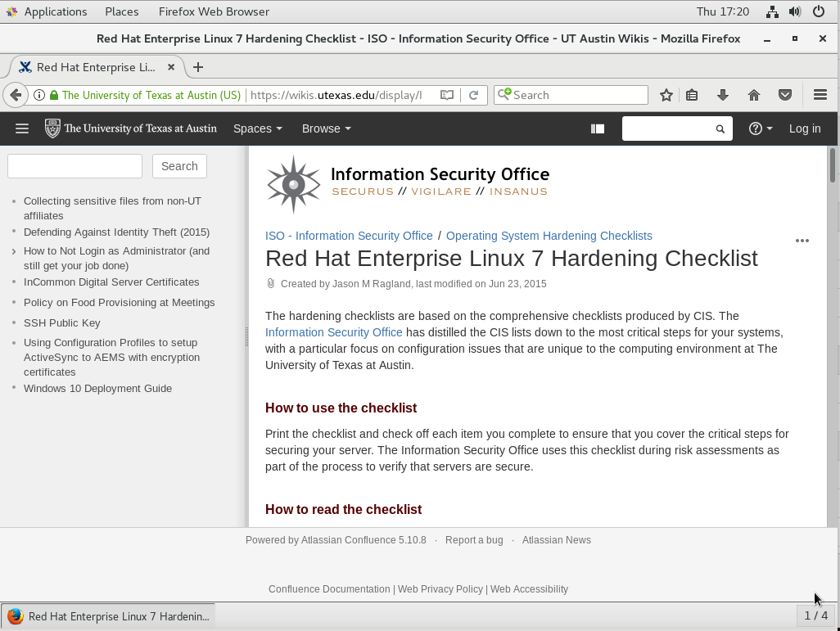
Task: Open SSH Public Key page
Action: (x=61, y=323)
